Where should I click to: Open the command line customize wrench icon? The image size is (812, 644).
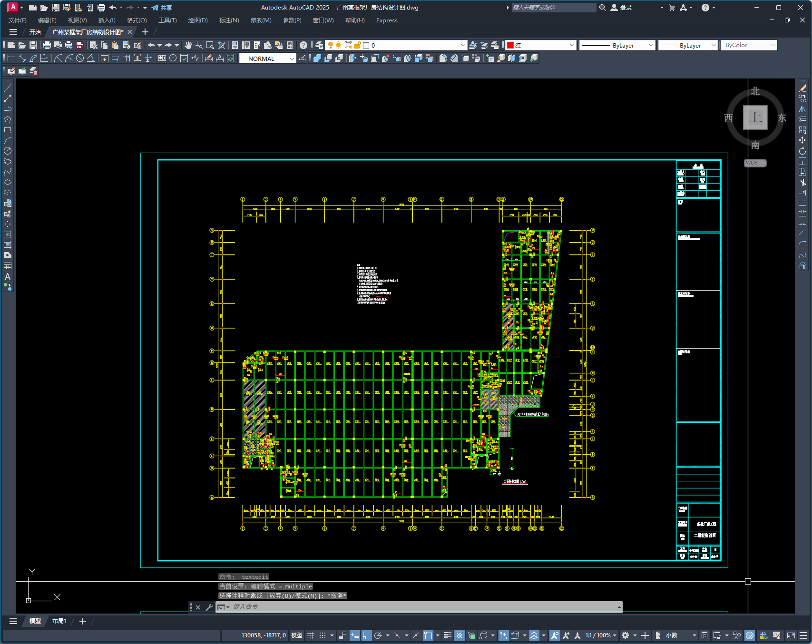pyautogui.click(x=209, y=607)
